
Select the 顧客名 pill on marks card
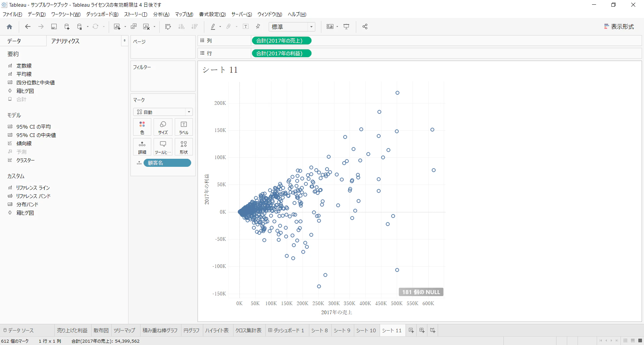pos(167,163)
